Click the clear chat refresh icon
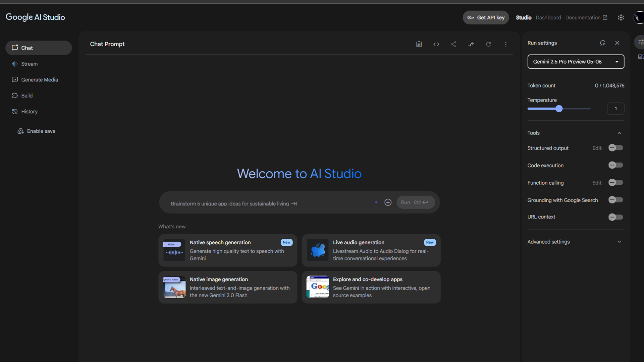 488,44
